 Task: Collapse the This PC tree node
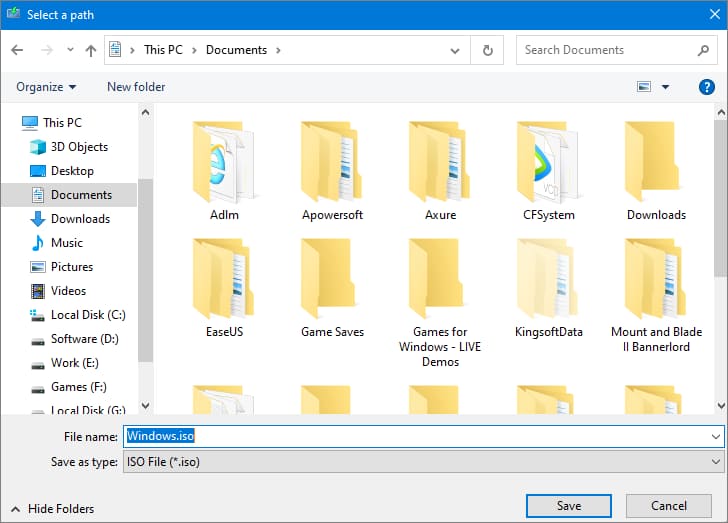click(x=11, y=123)
